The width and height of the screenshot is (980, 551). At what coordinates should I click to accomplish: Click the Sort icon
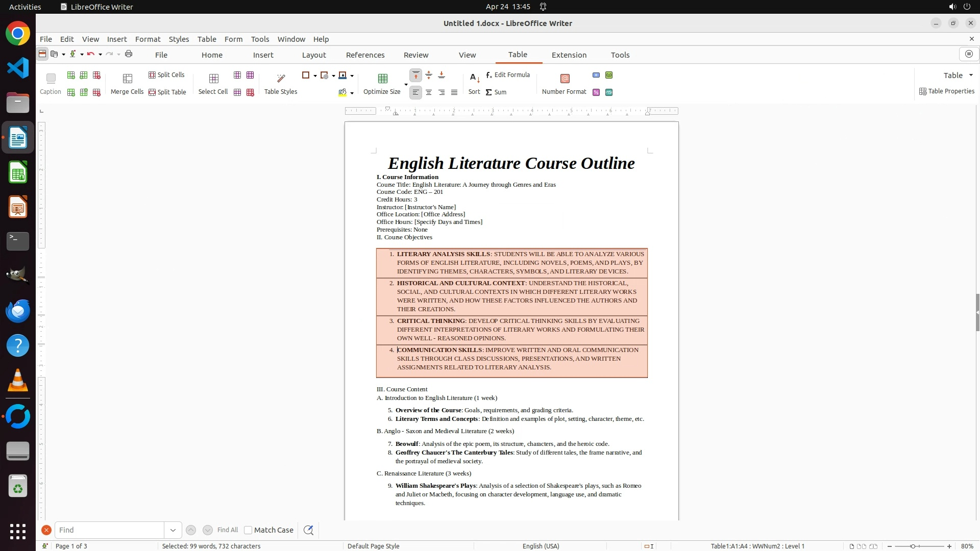(474, 79)
